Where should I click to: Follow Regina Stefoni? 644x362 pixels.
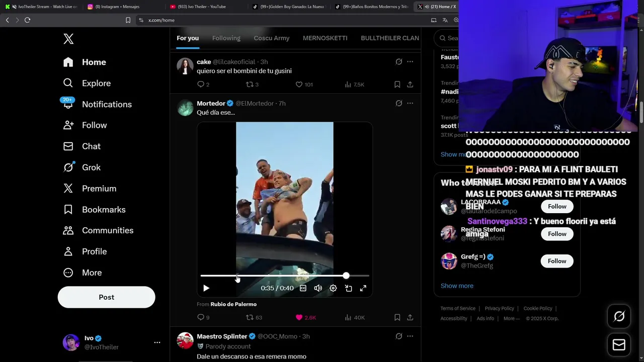(557, 234)
